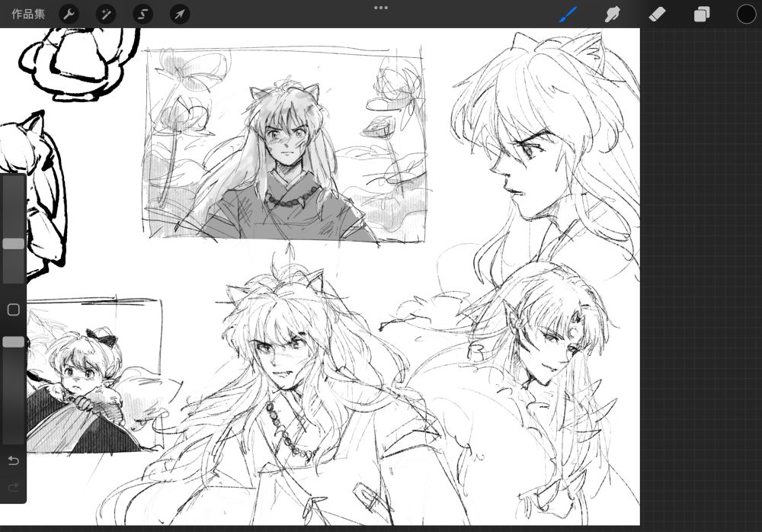Viewport: 762px width, 532px height.
Task: Tap the square modify button on sidebar
Action: coord(14,309)
